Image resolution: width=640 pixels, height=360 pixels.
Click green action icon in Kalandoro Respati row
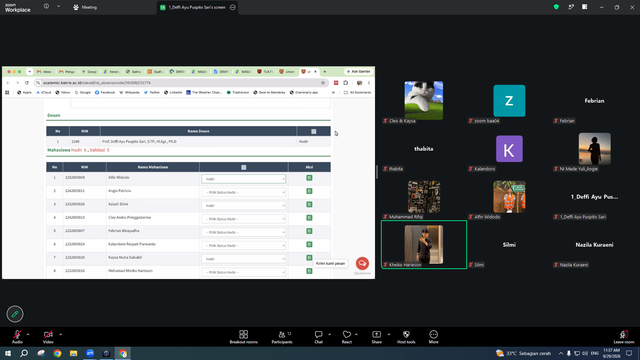pyautogui.click(x=309, y=244)
